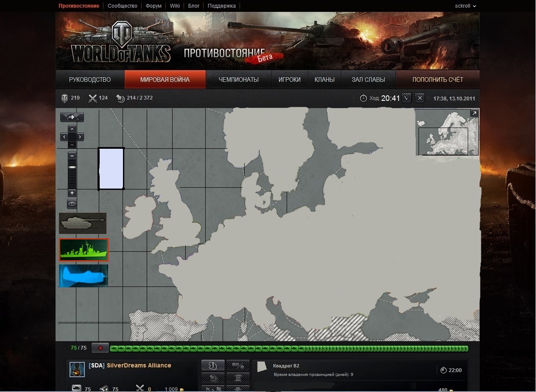
Task: Click the province info button
Action: [x=213, y=365]
